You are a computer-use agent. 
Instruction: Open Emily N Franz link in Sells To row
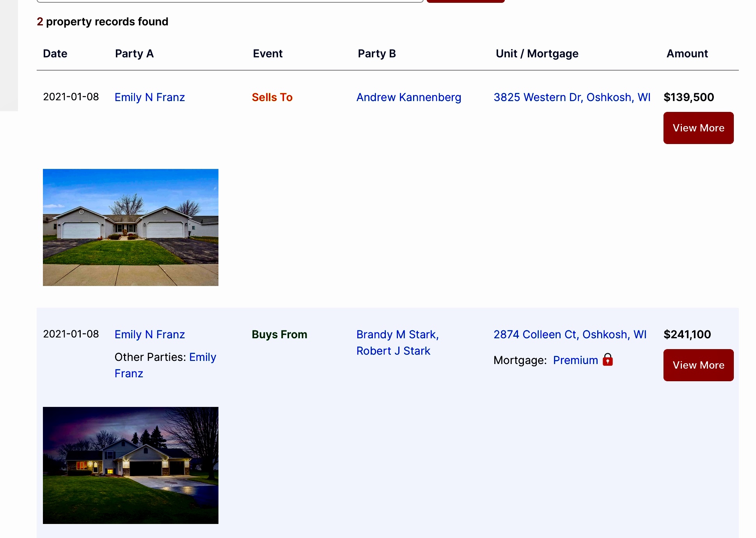150,97
